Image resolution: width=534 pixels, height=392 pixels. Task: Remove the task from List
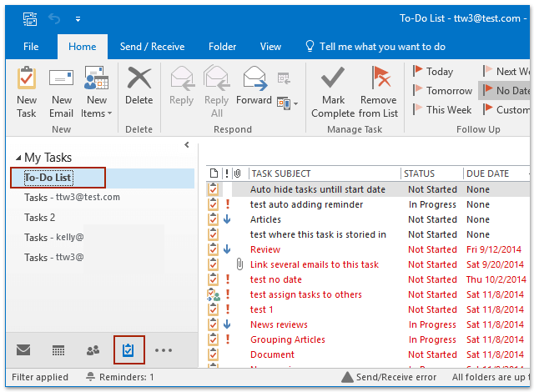pyautogui.click(x=379, y=92)
